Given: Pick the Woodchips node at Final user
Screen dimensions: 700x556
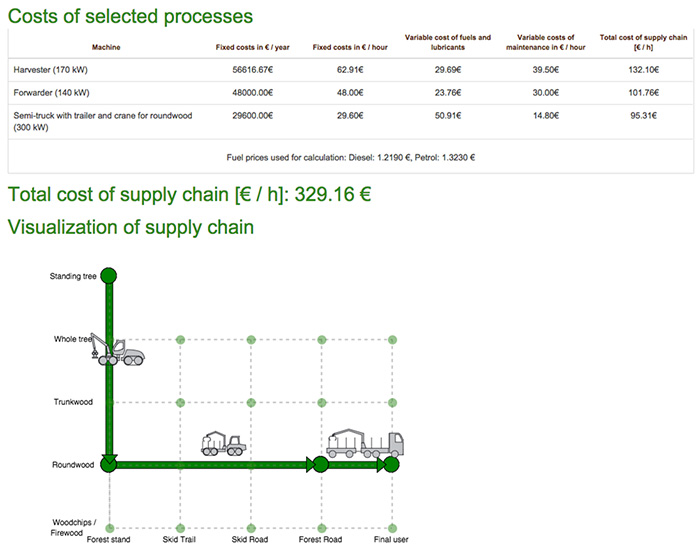Looking at the screenshot, I should click(391, 528).
